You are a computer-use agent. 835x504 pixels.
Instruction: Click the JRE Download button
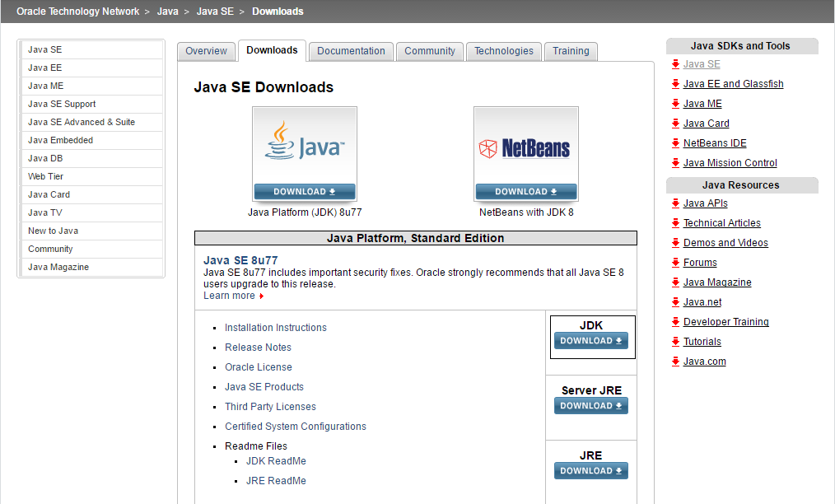pos(591,470)
